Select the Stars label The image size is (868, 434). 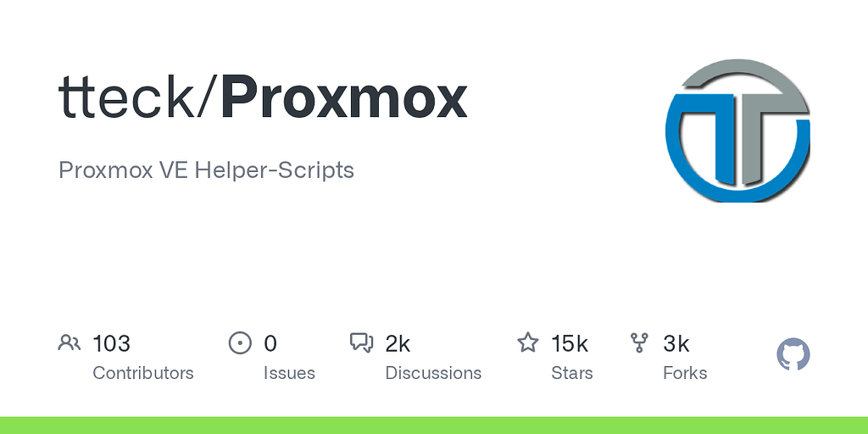[x=572, y=373]
